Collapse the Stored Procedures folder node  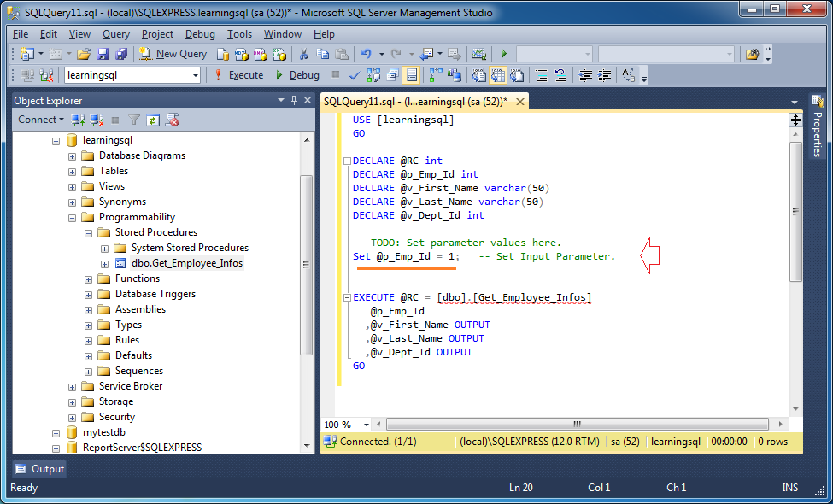[x=88, y=233]
